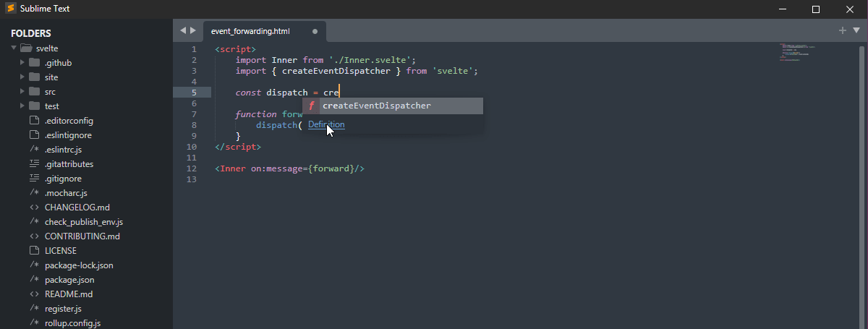Expand the test folder arrow
The height and width of the screenshot is (329, 868).
(x=23, y=106)
